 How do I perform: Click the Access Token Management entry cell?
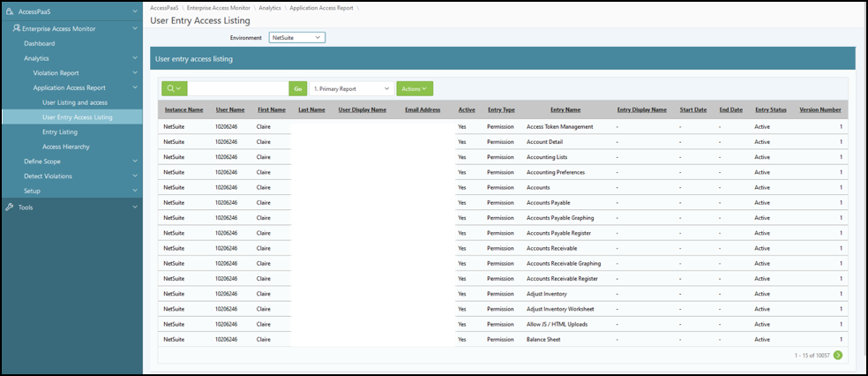point(559,127)
